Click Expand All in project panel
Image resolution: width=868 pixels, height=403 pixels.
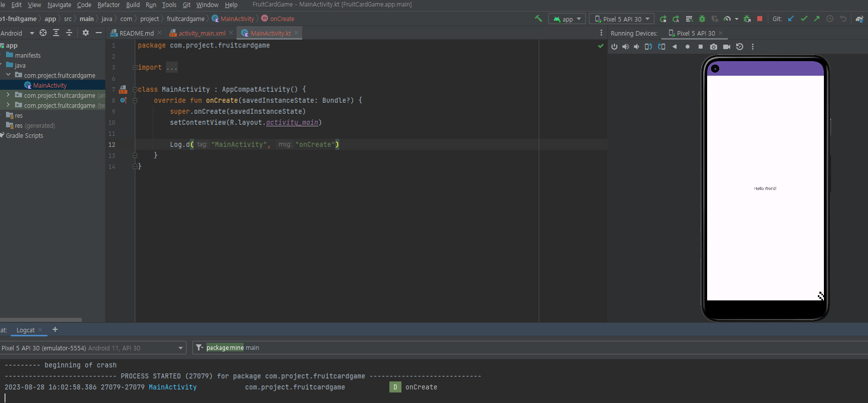click(56, 33)
